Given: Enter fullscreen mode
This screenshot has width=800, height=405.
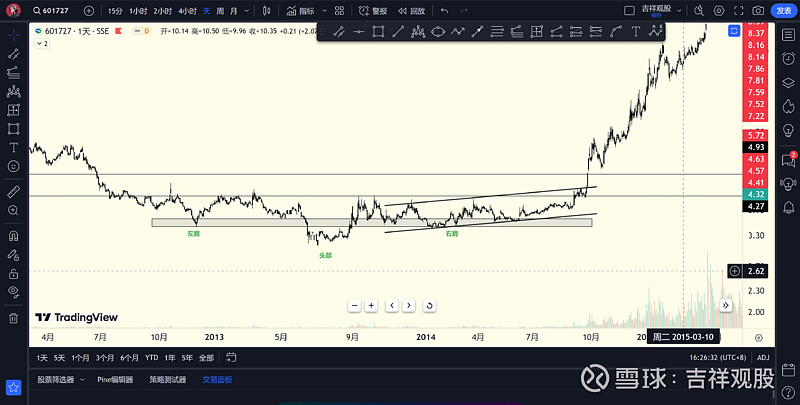Looking at the screenshot, I should (738, 11).
